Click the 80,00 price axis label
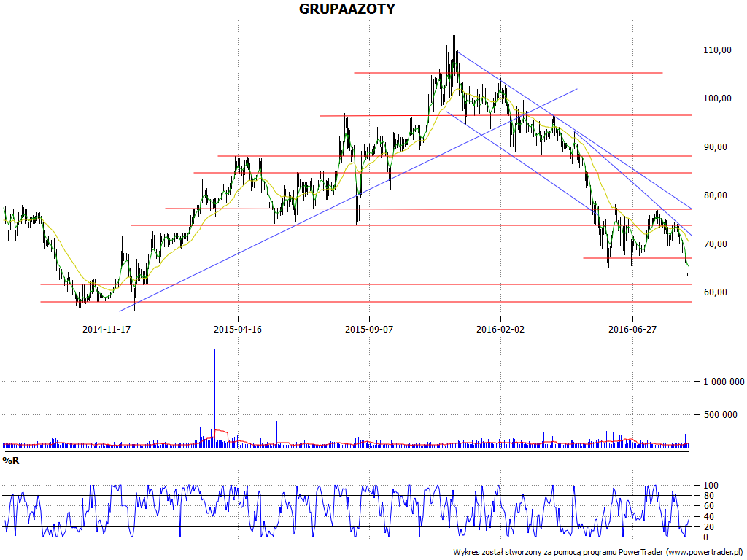The height and width of the screenshot is (560, 747). coord(716,195)
